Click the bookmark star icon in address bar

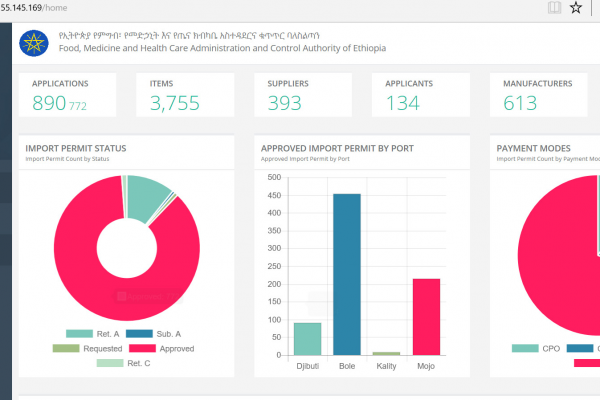(576, 8)
